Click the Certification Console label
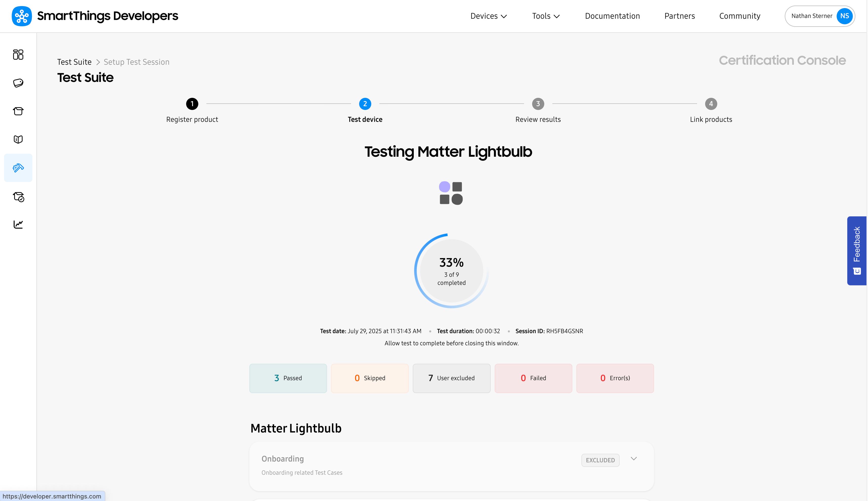 782,61
